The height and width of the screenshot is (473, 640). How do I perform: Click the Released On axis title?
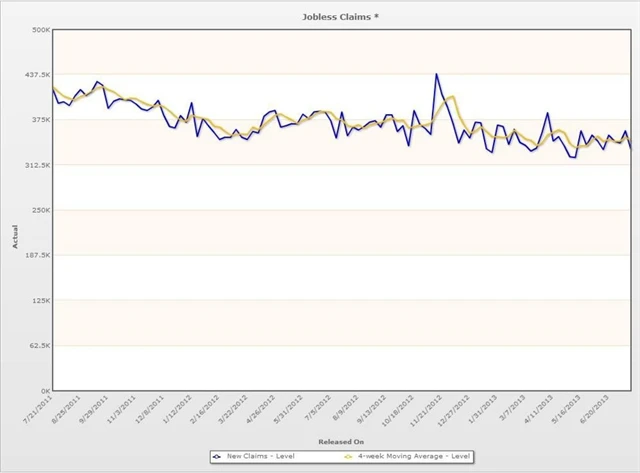pyautogui.click(x=341, y=441)
